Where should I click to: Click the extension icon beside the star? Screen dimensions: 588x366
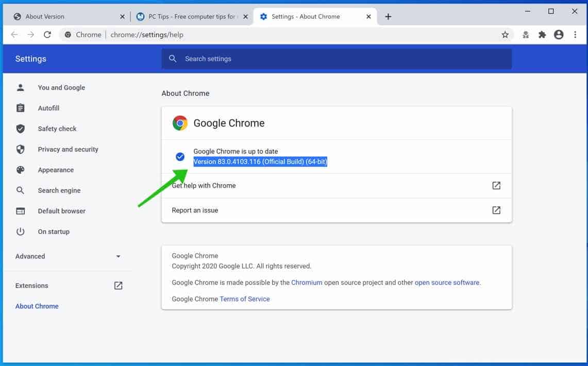pyautogui.click(x=526, y=35)
